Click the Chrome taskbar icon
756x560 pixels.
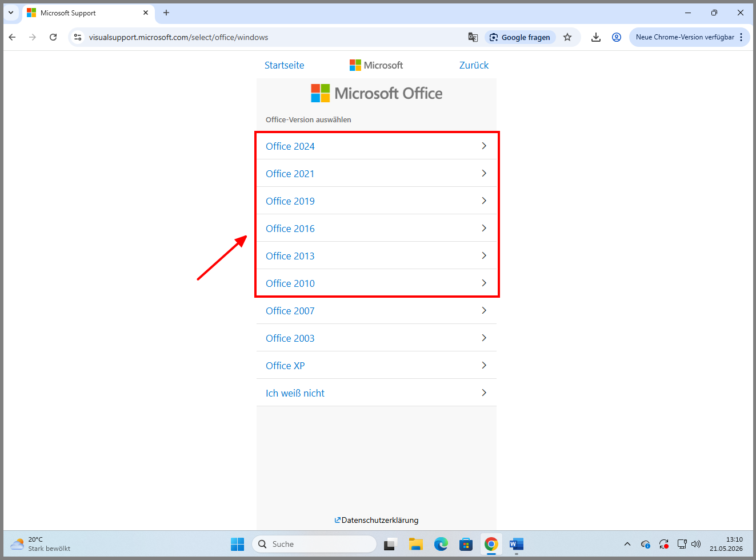coord(491,544)
